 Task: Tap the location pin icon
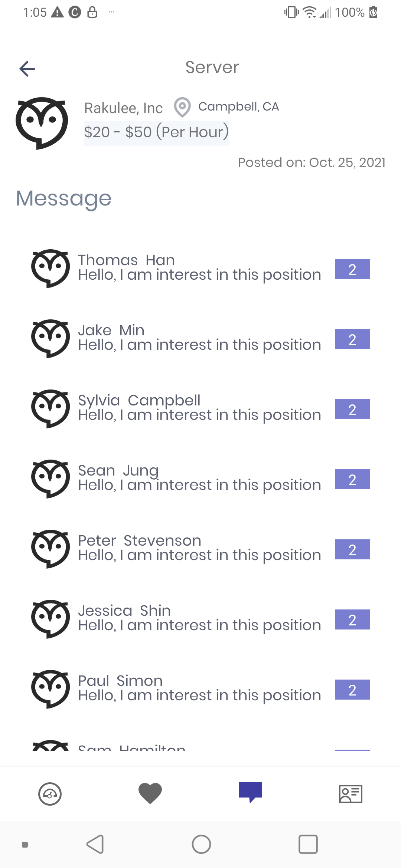(182, 107)
